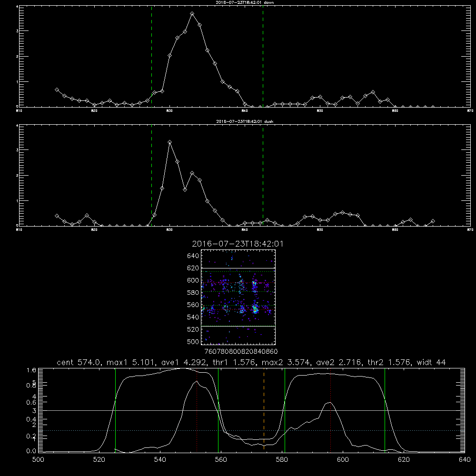Click the left green dashed line in the dusk plot
Viewport: 476px width, 476px height.
pyautogui.click(x=151, y=175)
